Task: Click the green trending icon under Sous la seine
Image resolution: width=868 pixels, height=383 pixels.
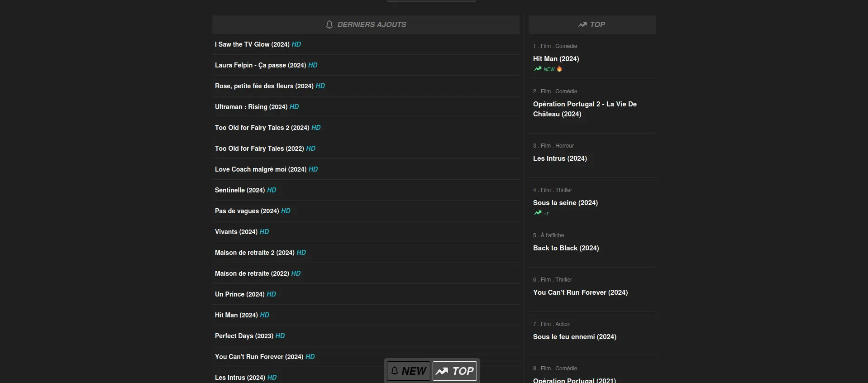Action: click(538, 213)
